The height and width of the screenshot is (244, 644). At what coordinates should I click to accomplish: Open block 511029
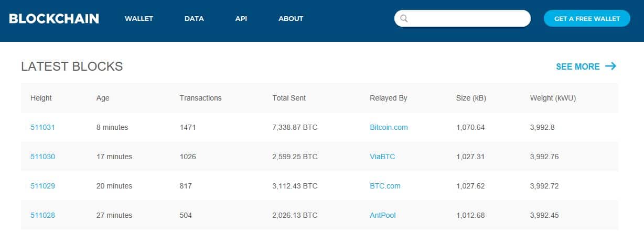[x=42, y=186]
